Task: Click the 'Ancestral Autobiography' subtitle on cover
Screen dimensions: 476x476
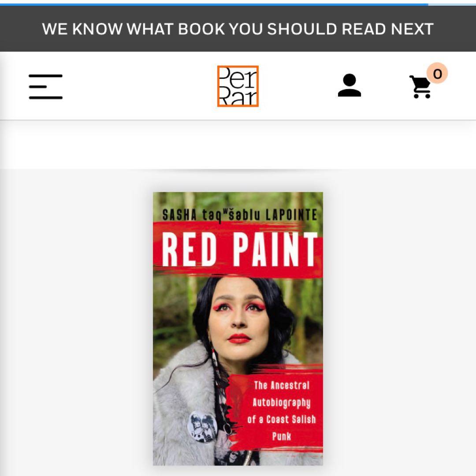Action: (x=281, y=411)
